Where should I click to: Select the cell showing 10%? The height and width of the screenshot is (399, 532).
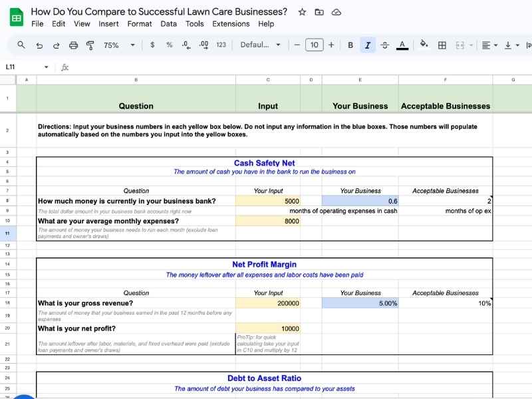pyautogui.click(x=446, y=303)
